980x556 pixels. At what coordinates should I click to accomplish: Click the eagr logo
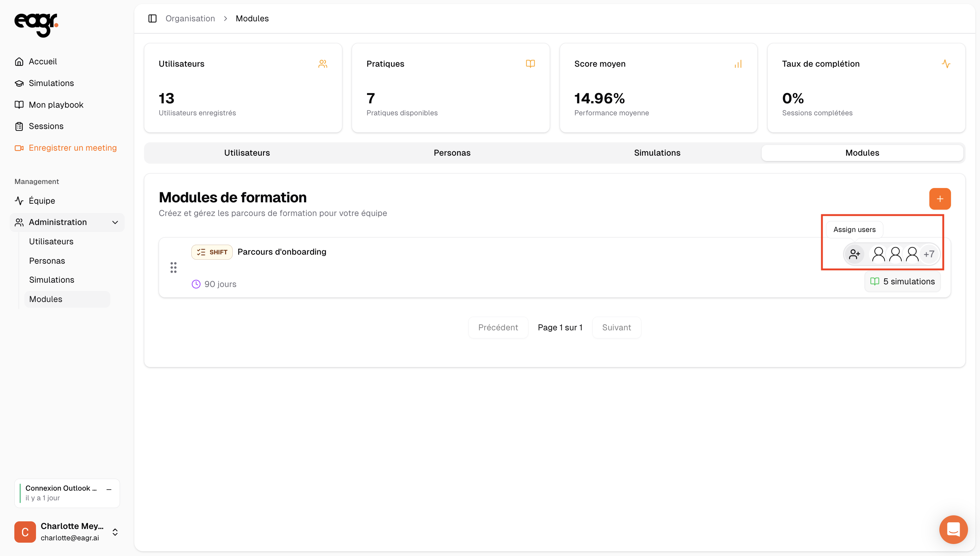point(36,25)
